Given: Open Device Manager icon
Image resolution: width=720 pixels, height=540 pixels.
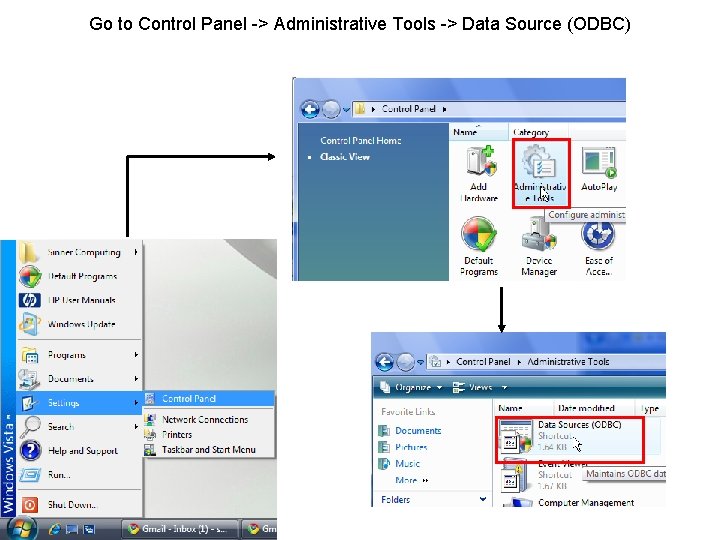Looking at the screenshot, I should point(539,247).
